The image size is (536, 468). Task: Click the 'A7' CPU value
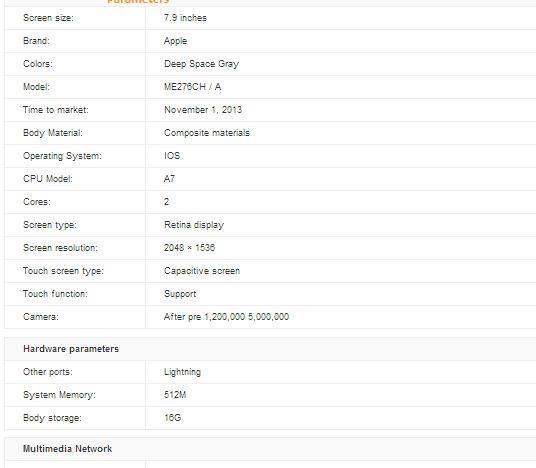(169, 179)
